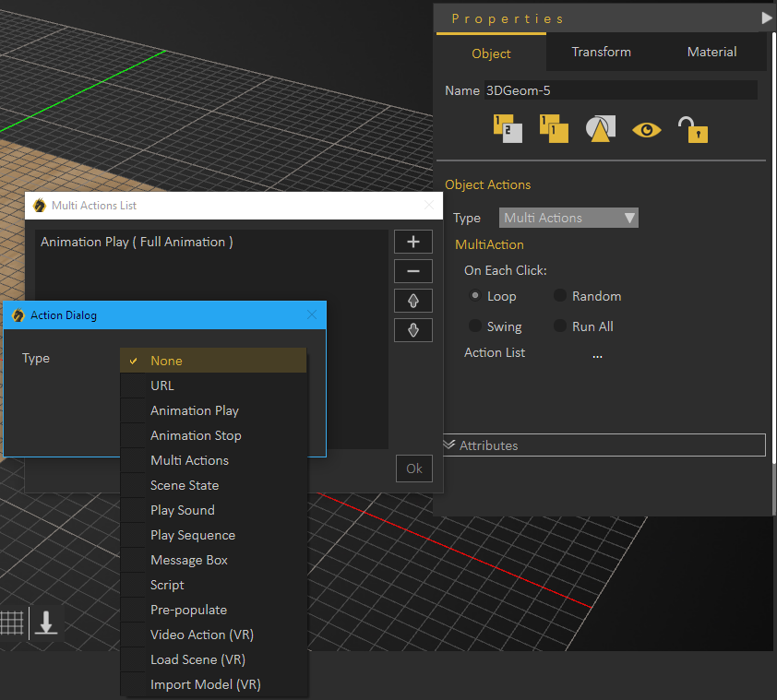Choose Import Model (VR) type

[x=213, y=684]
